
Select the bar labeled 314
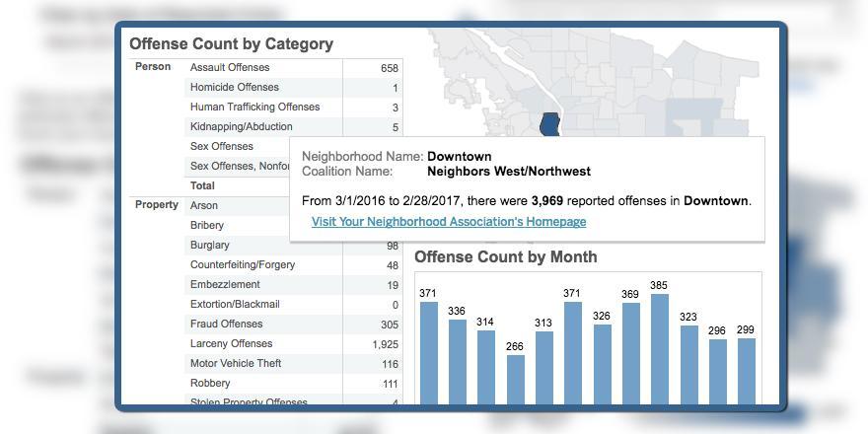pyautogui.click(x=486, y=368)
